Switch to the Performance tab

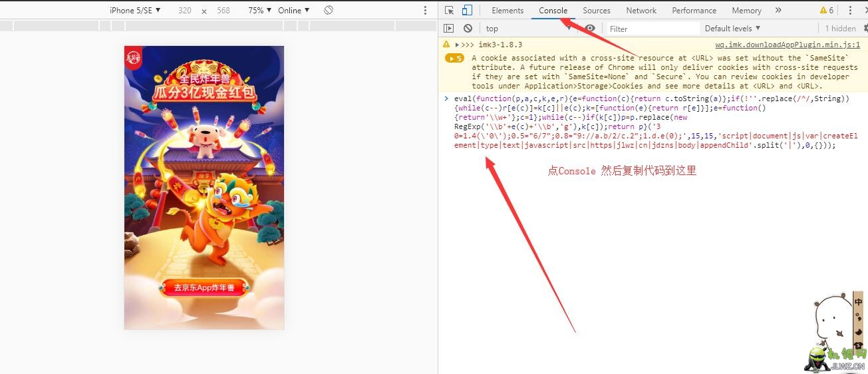click(x=694, y=10)
